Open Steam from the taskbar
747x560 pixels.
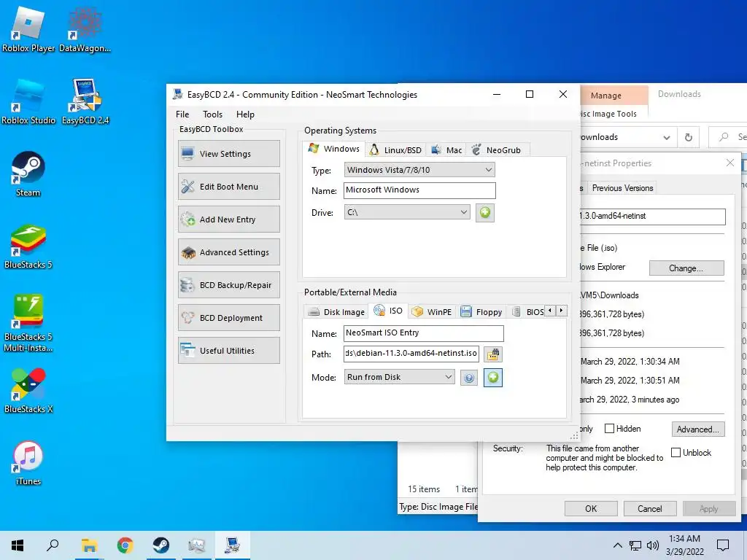tap(161, 545)
